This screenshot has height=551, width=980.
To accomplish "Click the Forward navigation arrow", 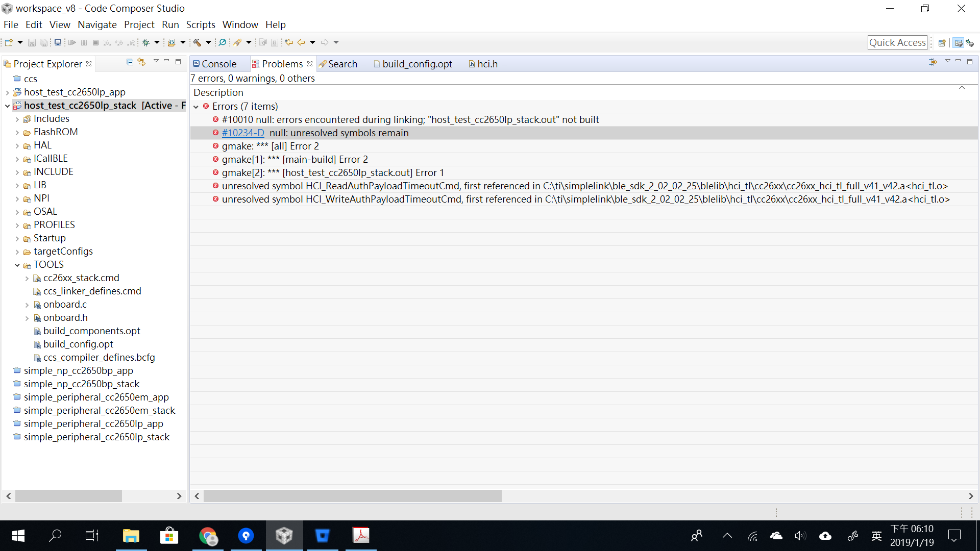I will 325,42.
